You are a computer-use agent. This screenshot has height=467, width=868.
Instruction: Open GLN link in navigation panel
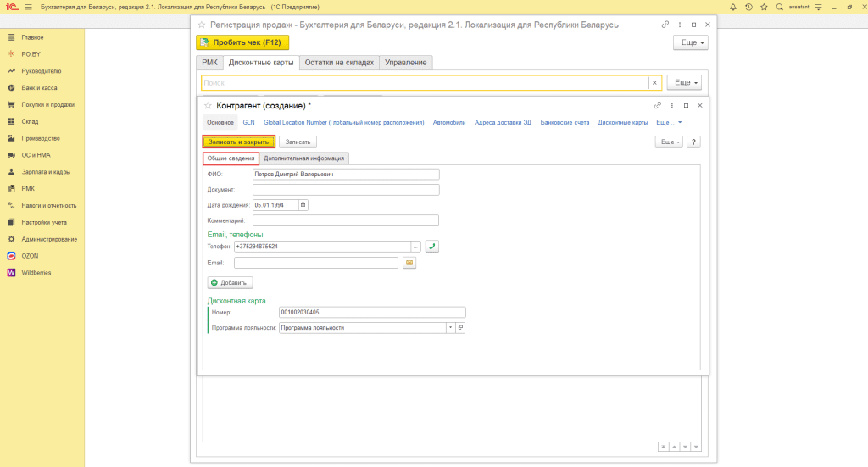pyautogui.click(x=248, y=122)
